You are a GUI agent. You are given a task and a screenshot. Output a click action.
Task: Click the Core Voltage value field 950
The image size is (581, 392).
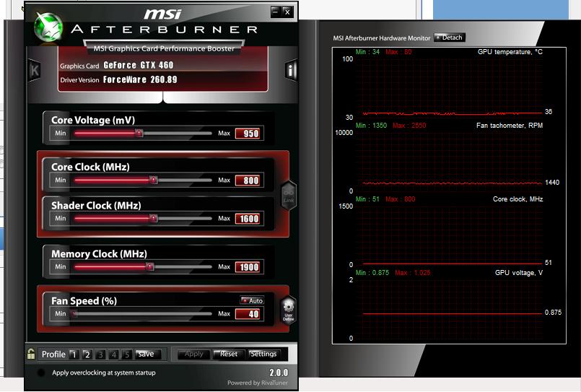coord(249,134)
